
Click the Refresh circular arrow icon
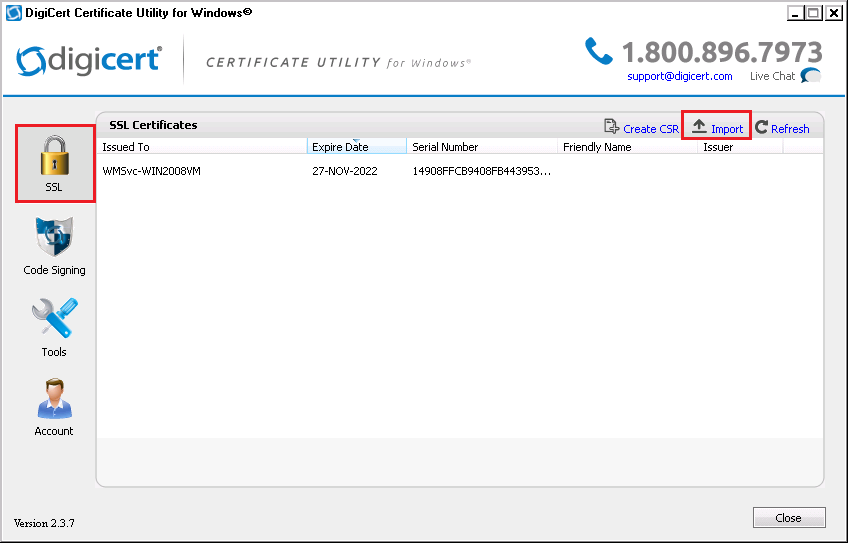pyautogui.click(x=762, y=128)
